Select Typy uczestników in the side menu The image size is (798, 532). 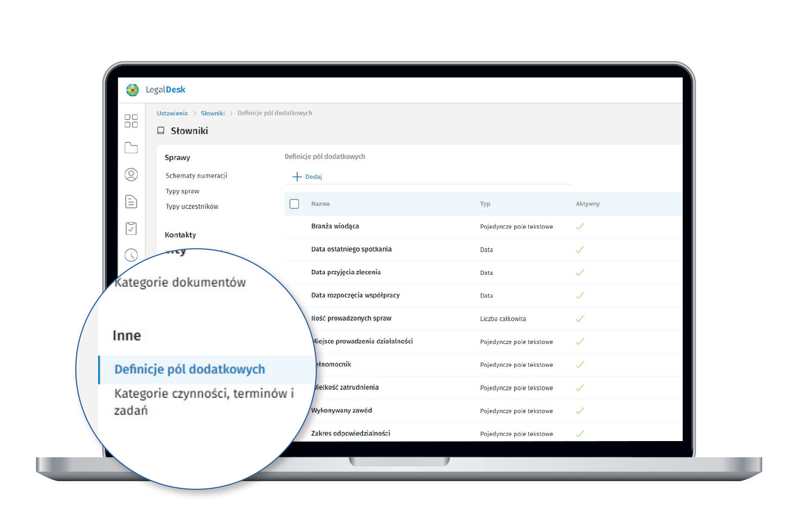pos(192,206)
